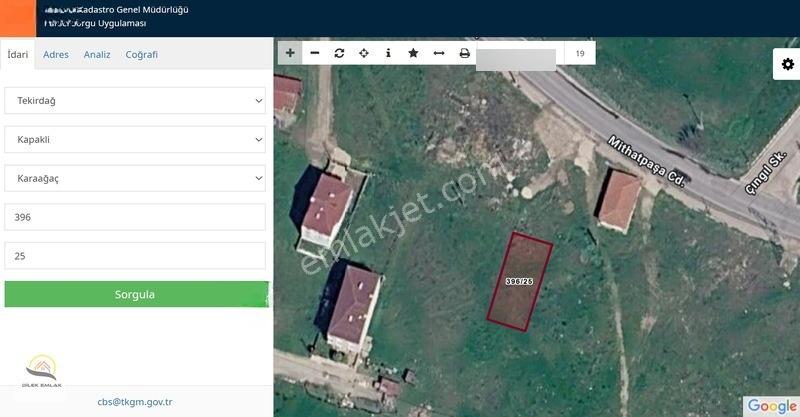Click the Dilek Emlak logo

42,371
